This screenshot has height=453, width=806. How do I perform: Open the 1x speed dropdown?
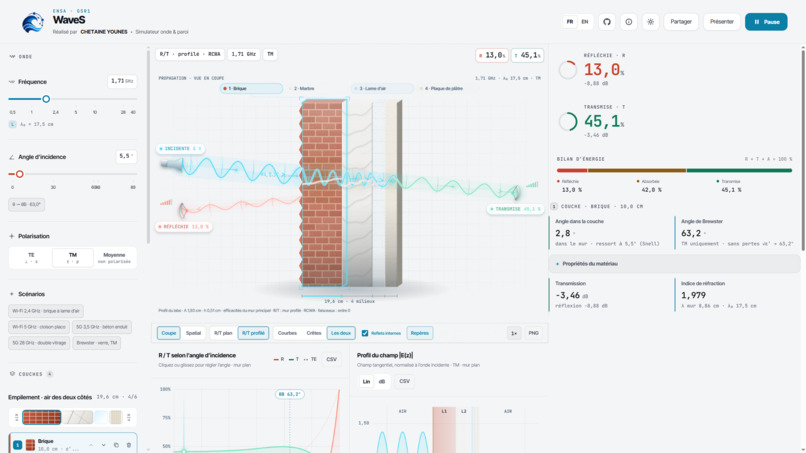pyautogui.click(x=514, y=333)
